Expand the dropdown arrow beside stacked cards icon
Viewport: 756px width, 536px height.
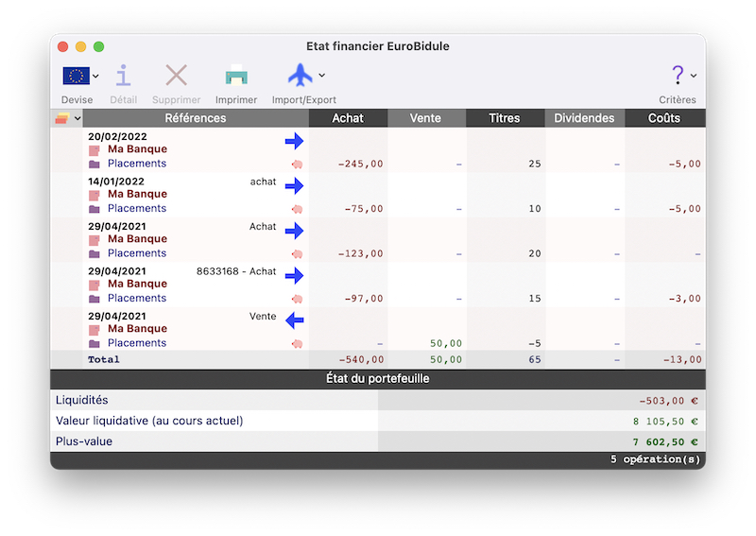pyautogui.click(x=77, y=119)
